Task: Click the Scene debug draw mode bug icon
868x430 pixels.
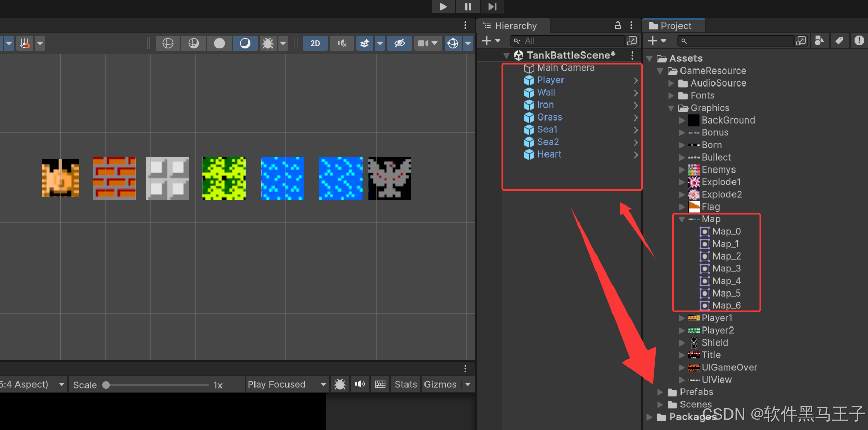Action: (x=268, y=43)
